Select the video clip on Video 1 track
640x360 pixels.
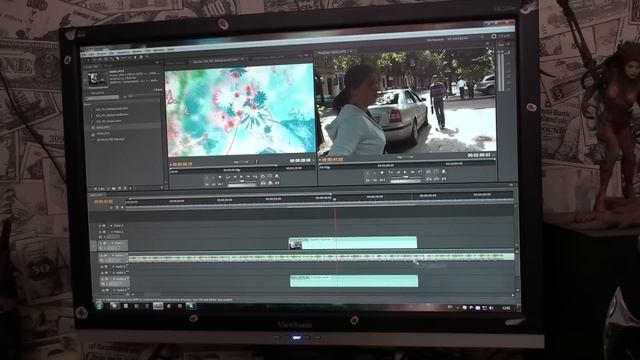[x=353, y=242]
